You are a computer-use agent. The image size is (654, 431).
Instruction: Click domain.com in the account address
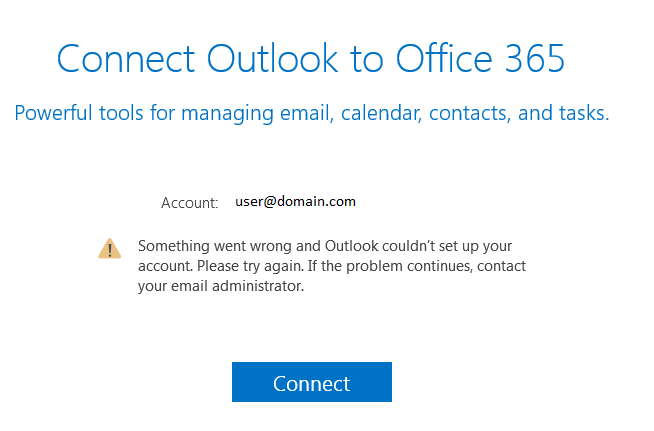[316, 201]
